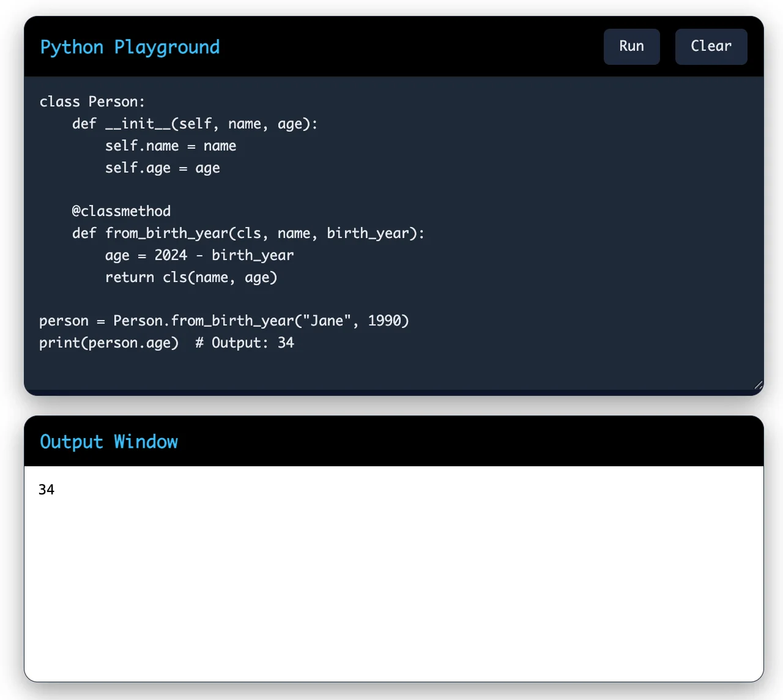Click the '34' result in output window

click(x=46, y=490)
